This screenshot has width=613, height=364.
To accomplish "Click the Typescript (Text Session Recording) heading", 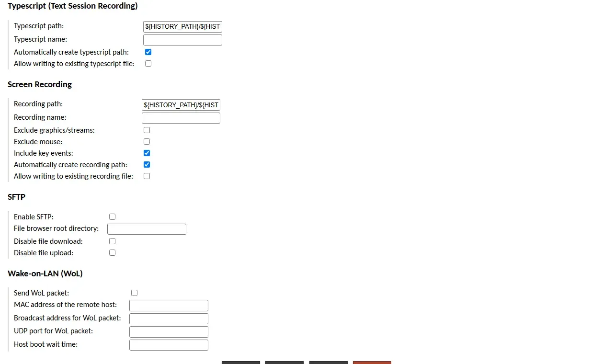I will 73,6.
